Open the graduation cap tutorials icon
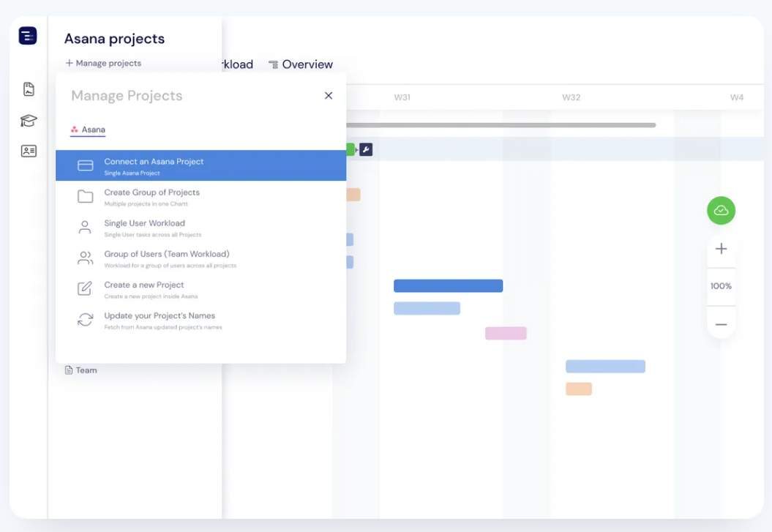Image resolution: width=772 pixels, height=532 pixels. tap(29, 121)
